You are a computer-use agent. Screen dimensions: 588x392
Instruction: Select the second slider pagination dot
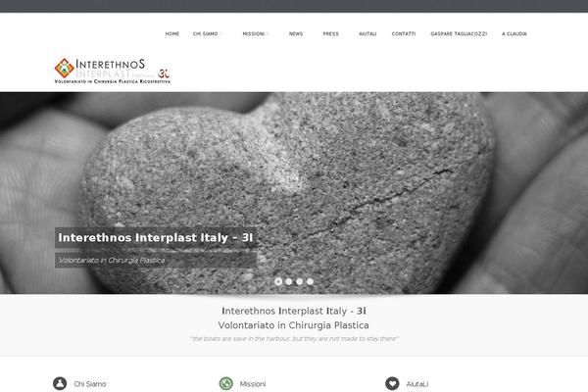point(289,281)
